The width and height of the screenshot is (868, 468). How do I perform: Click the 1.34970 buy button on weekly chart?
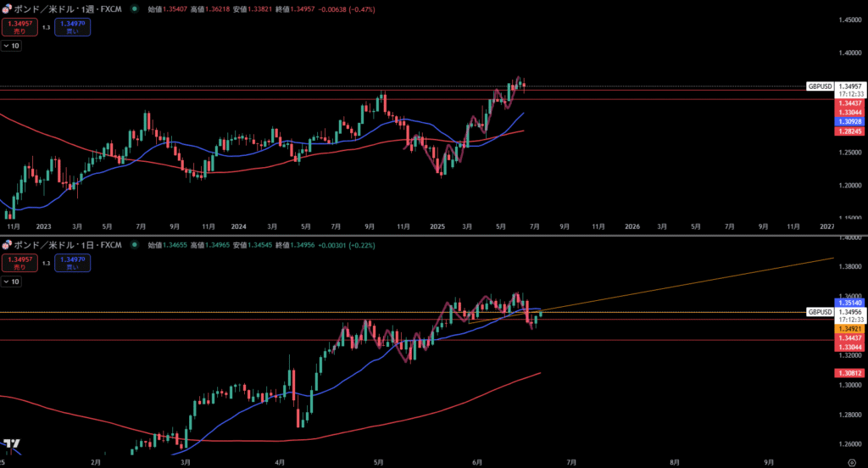(x=73, y=27)
